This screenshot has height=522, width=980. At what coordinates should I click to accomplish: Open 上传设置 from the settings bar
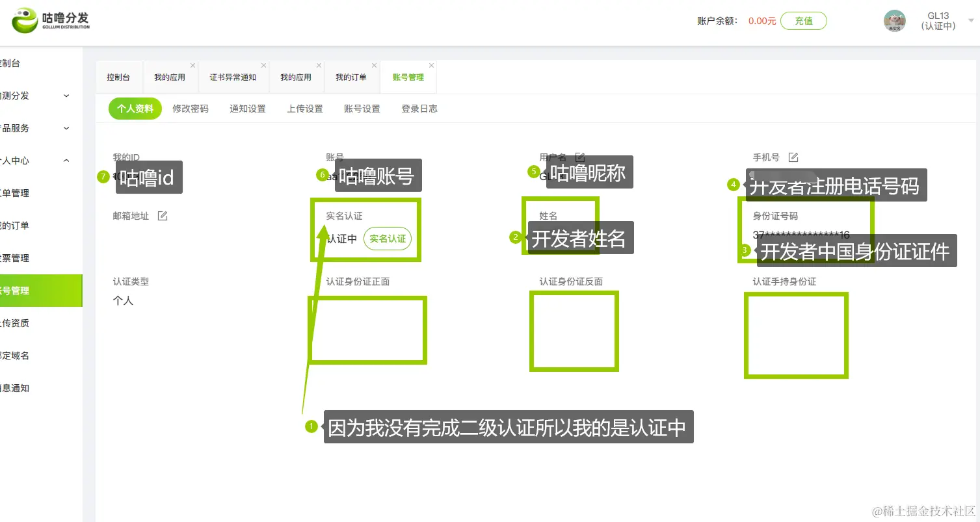304,109
